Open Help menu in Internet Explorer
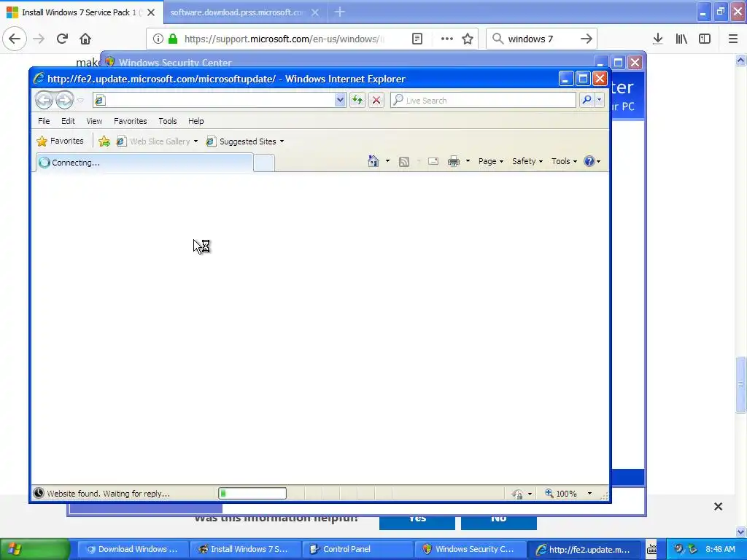 pos(196,121)
